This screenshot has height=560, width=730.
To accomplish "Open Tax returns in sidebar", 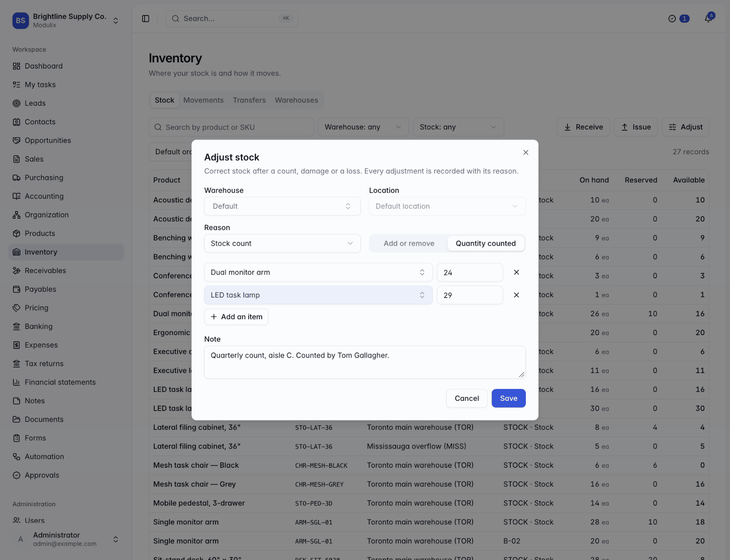I will click(x=66, y=364).
